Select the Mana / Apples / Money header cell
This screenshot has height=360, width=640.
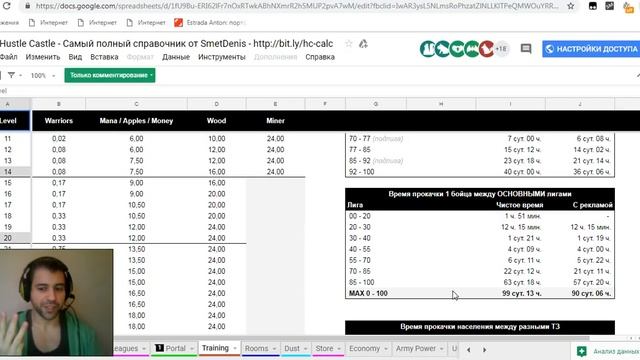coord(136,121)
